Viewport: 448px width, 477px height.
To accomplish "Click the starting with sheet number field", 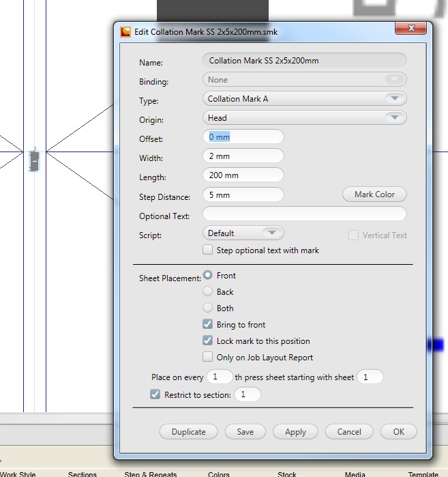I will 370,377.
